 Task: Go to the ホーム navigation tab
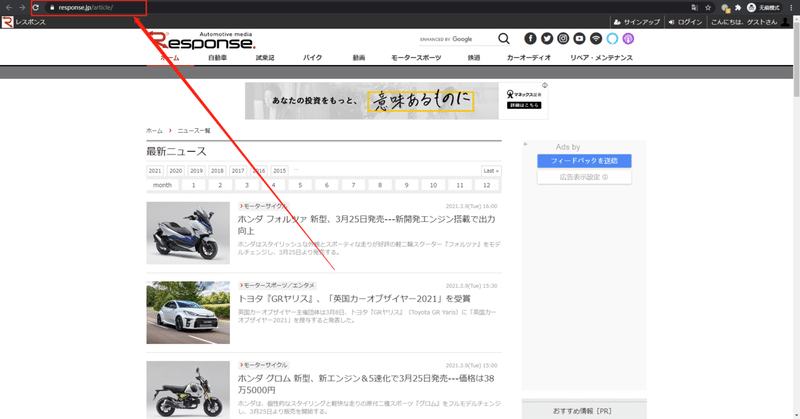point(170,58)
